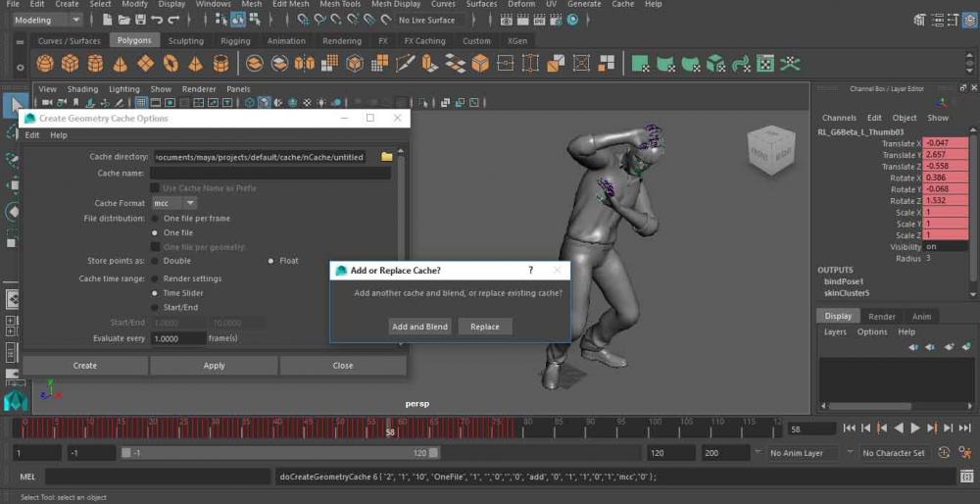Open the Mesh Tools menu
980x504 pixels.
pos(340,4)
